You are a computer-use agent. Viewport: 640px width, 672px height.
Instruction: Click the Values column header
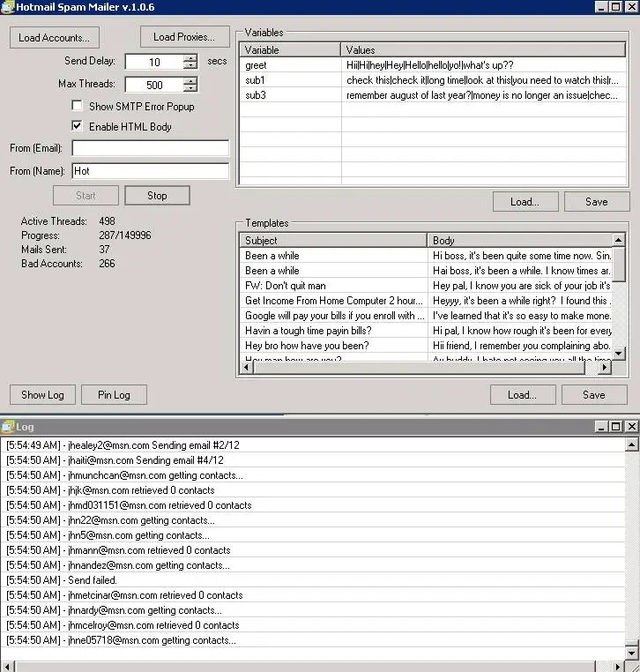click(x=483, y=49)
